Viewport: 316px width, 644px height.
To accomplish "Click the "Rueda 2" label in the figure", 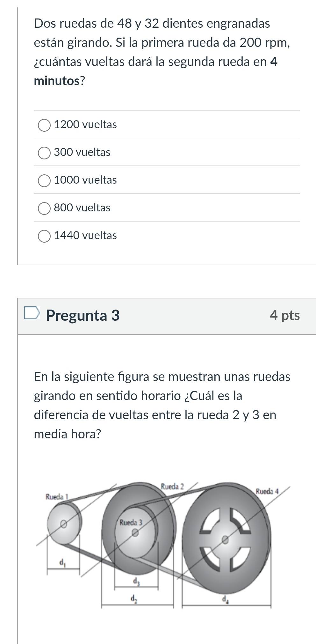I will [172, 486].
